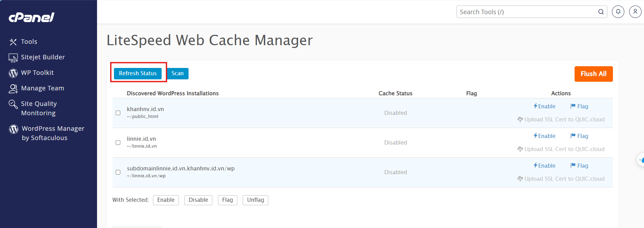644x228 pixels.
Task: Enable cache for linnie.id.vn
Action: coord(545,136)
